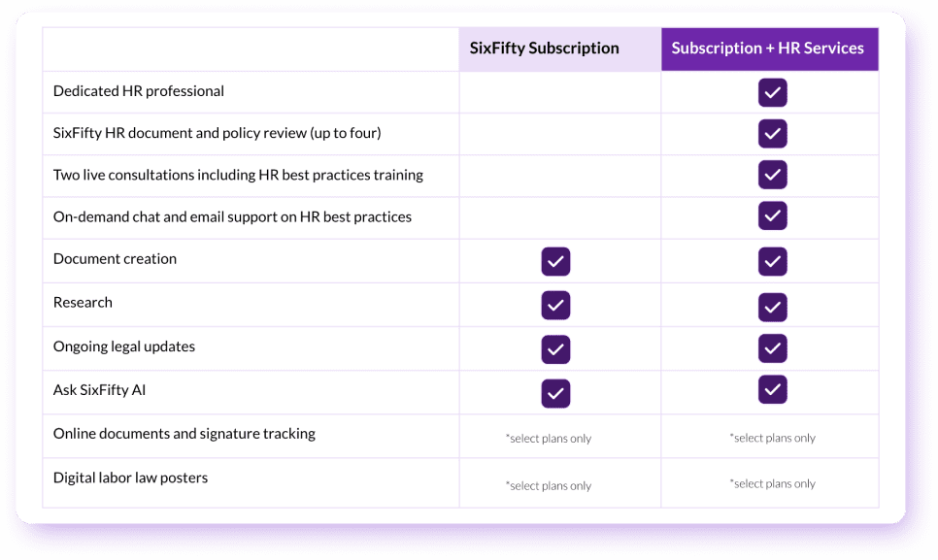Click the Digital labor law posters label
938x560 pixels.
click(130, 478)
